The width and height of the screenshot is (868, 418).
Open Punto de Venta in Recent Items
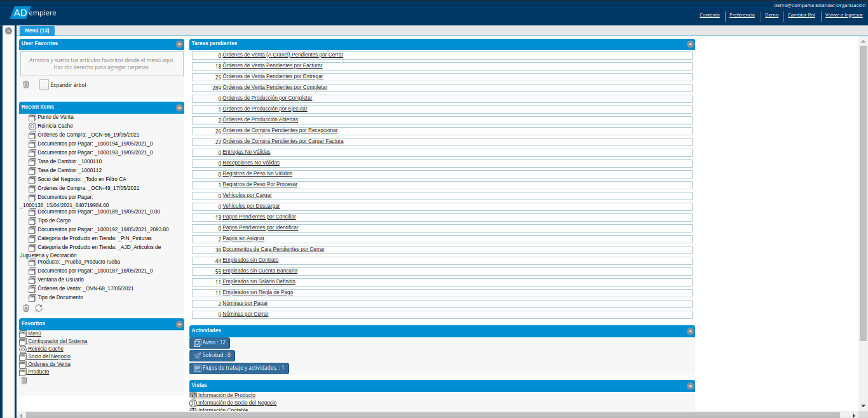(x=55, y=117)
